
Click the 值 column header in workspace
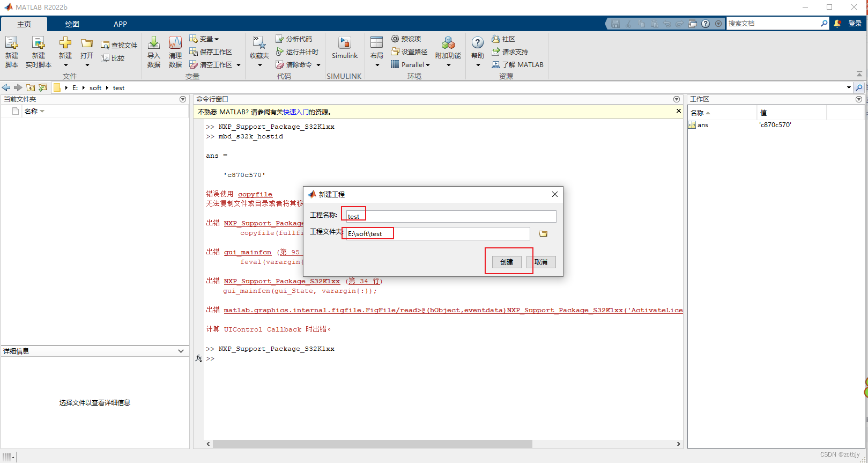[791, 113]
